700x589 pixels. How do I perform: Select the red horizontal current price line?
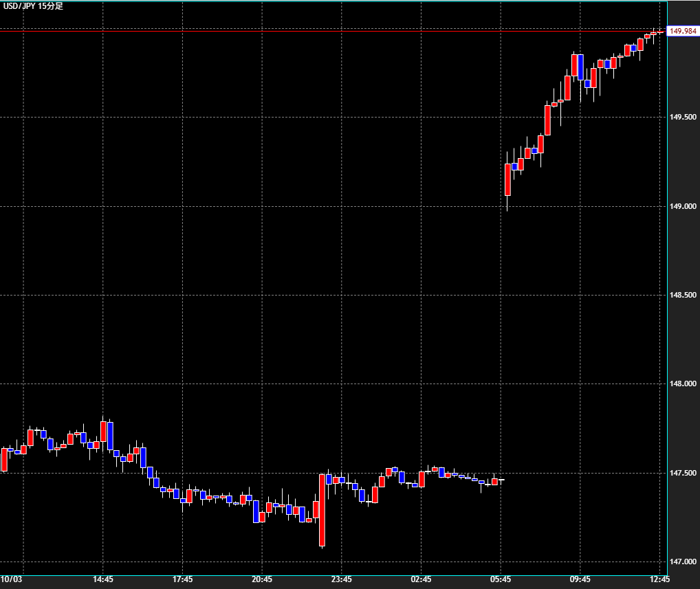(333, 31)
